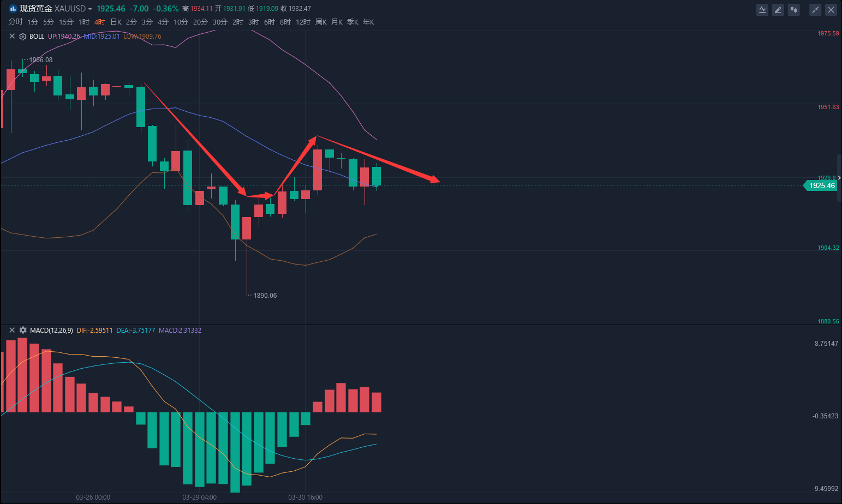The width and height of the screenshot is (842, 504).
Task: Click the right-edge panel expand handle
Action: point(839,178)
